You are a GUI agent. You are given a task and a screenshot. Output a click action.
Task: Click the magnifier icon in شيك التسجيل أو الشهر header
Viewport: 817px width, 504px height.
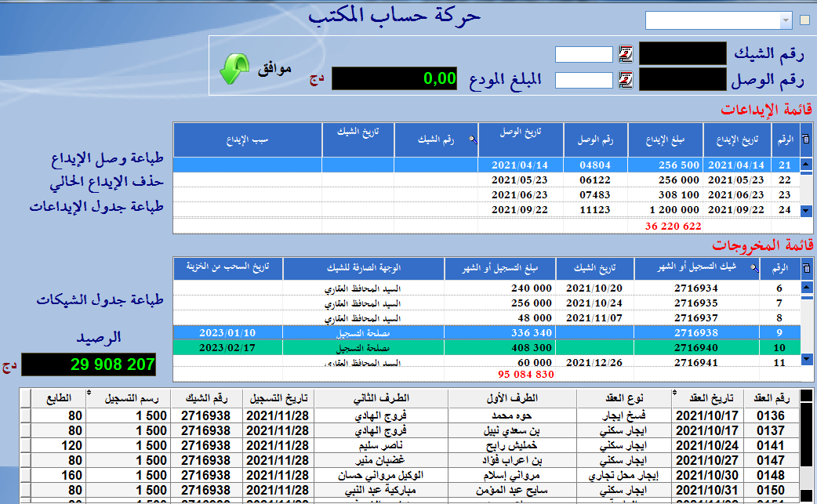[x=755, y=268]
